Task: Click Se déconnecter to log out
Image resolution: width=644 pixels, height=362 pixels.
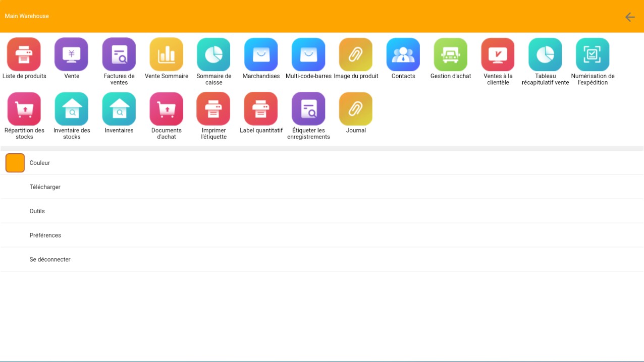Action: click(x=50, y=260)
